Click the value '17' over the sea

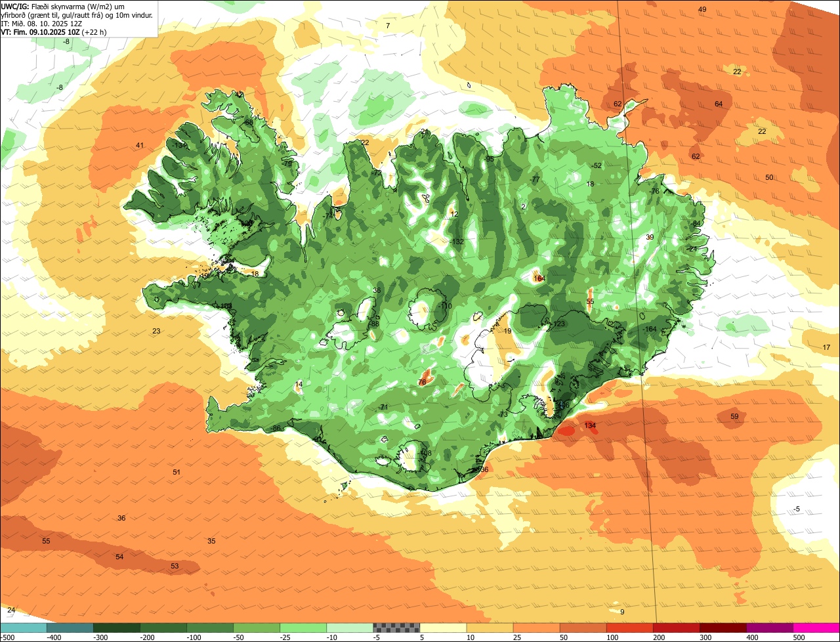pyautogui.click(x=826, y=347)
